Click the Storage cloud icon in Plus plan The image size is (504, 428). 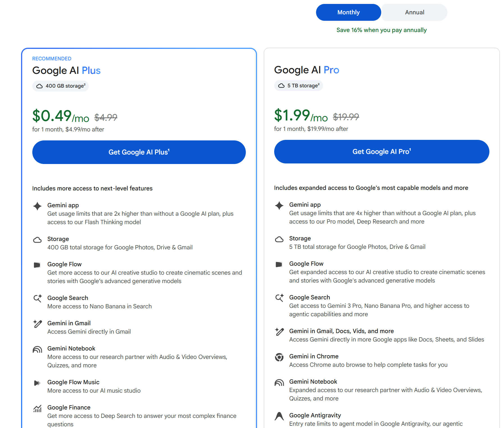tap(37, 240)
